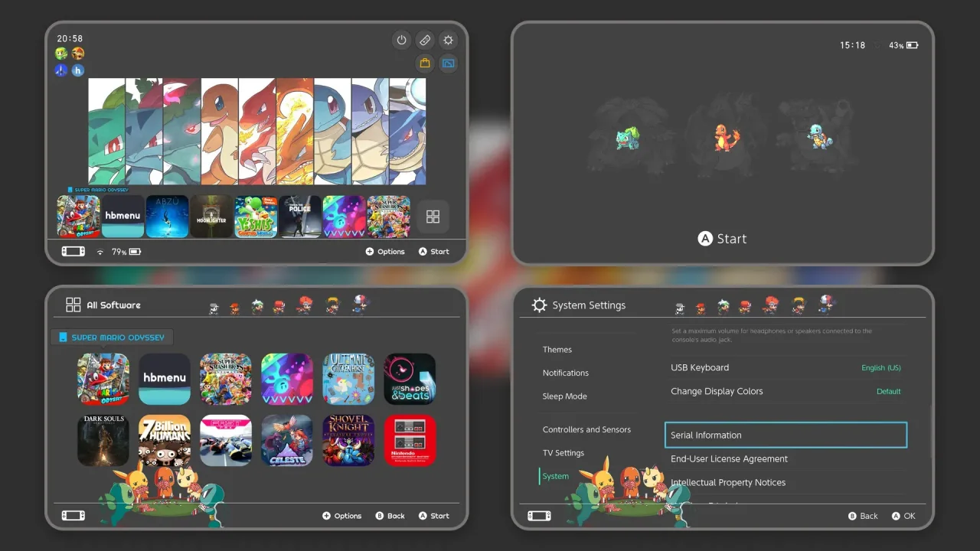The height and width of the screenshot is (551, 980).
Task: Select Themes in System Settings sidebar
Action: 557,350
